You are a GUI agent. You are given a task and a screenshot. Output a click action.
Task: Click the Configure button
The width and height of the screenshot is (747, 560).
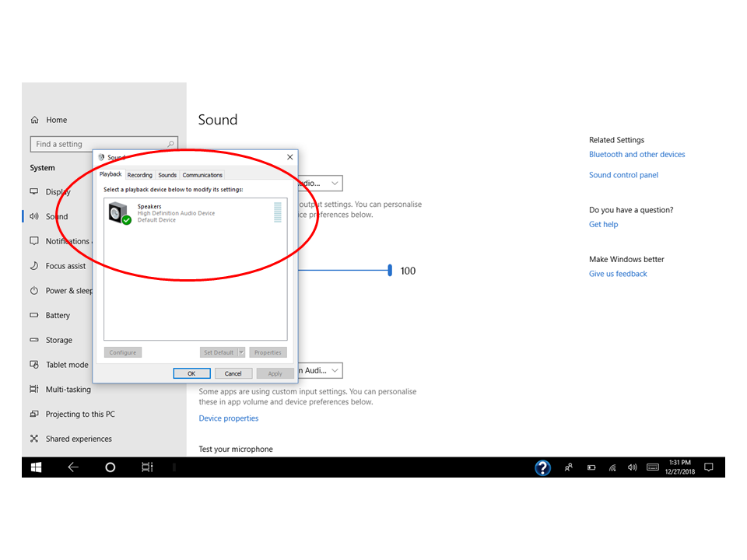click(122, 352)
